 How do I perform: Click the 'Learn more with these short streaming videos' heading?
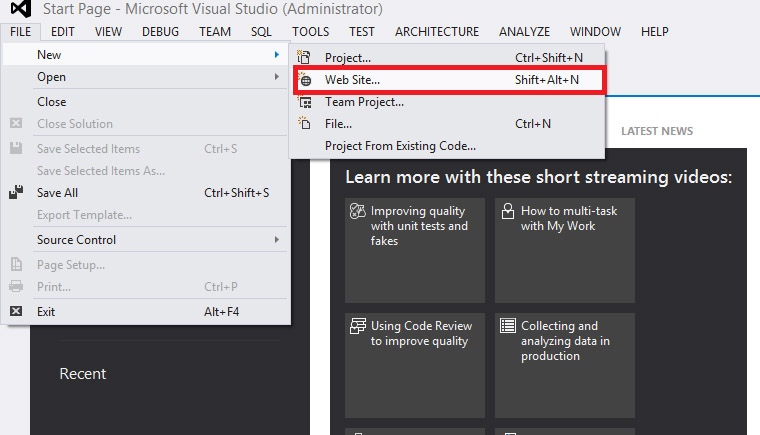click(x=538, y=177)
